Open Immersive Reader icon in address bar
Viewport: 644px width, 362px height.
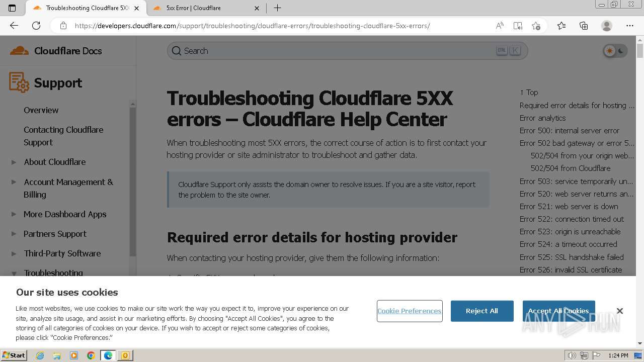click(x=518, y=26)
